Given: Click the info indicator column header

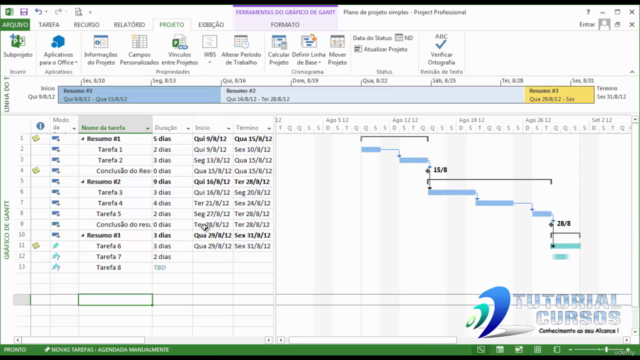Looking at the screenshot, I should coord(40,126).
